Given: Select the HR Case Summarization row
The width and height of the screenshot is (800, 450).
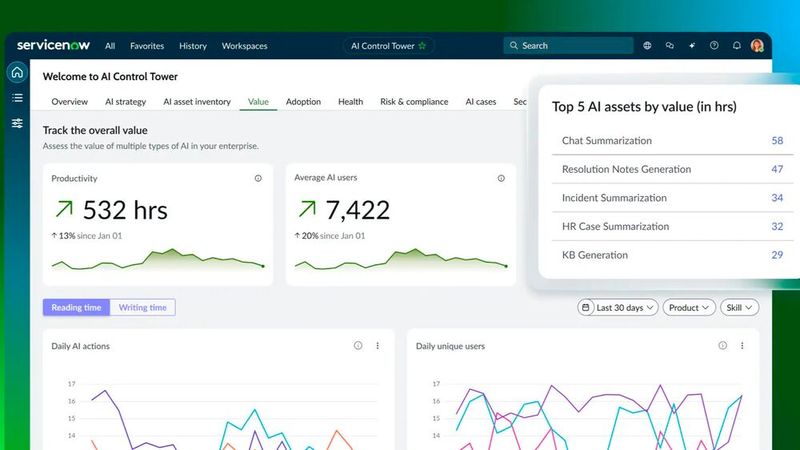Looking at the screenshot, I should pos(672,226).
